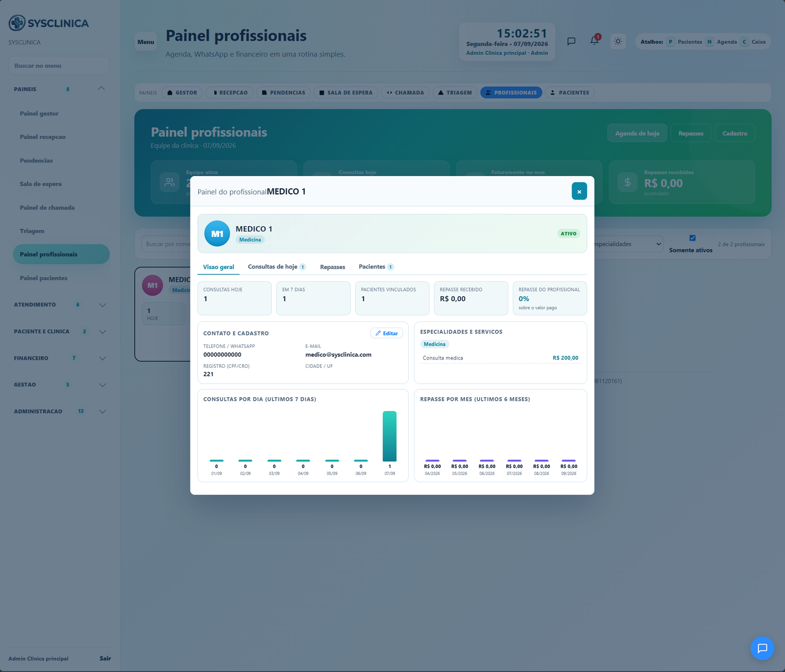The width and height of the screenshot is (785, 672).
Task: Open the Pacientes tab in modal
Action: pos(376,267)
